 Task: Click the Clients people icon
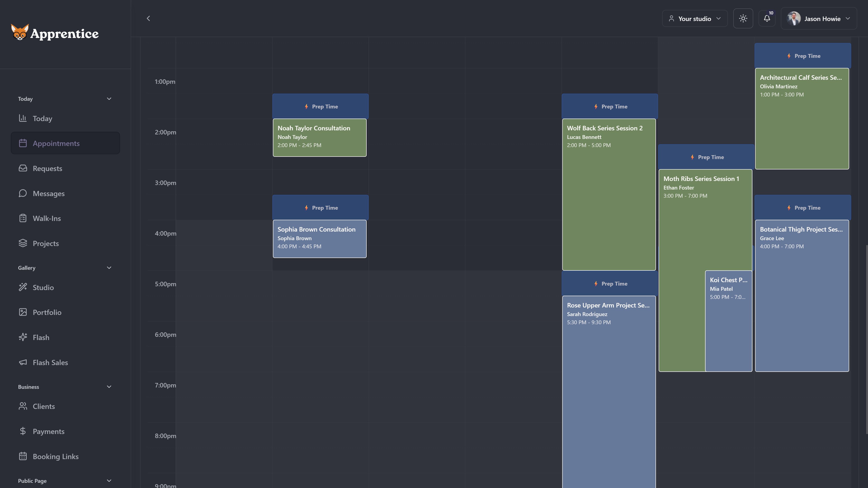click(x=23, y=406)
